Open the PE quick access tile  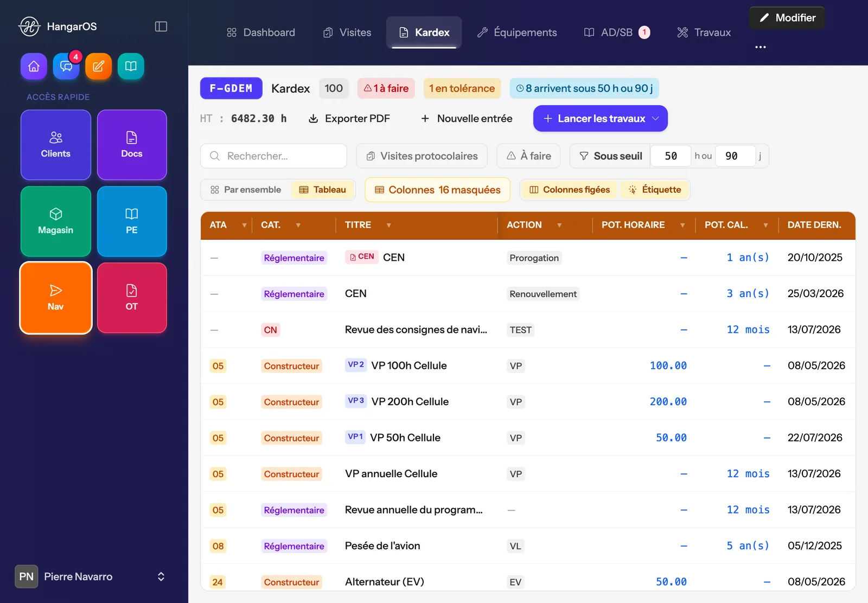tap(132, 221)
